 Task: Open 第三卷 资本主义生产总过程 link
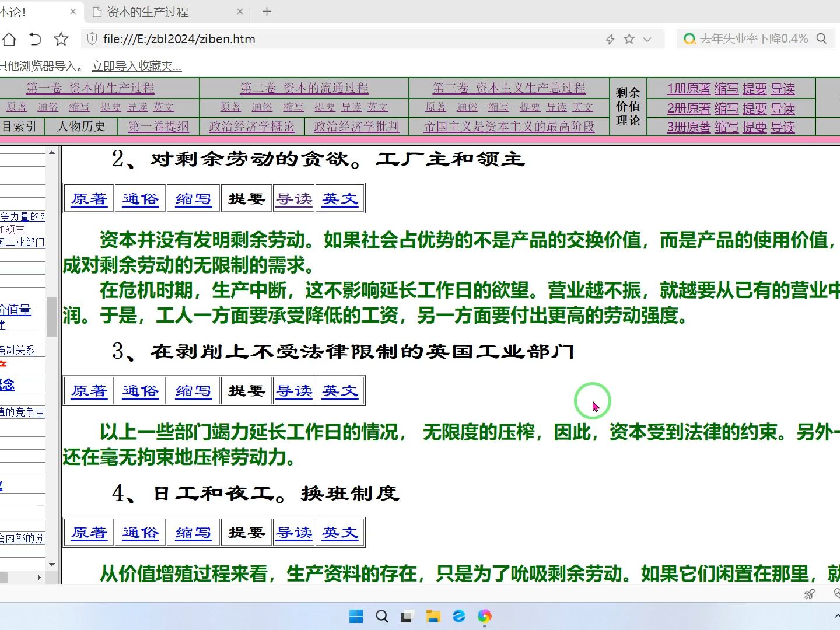coord(509,88)
